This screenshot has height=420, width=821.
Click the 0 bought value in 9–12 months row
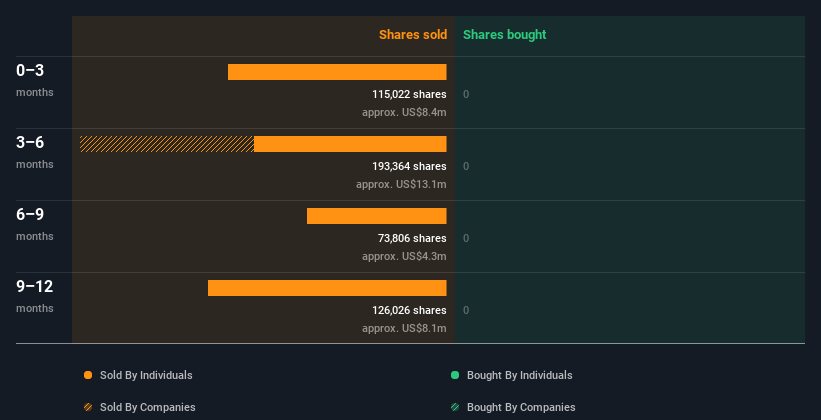point(466,311)
